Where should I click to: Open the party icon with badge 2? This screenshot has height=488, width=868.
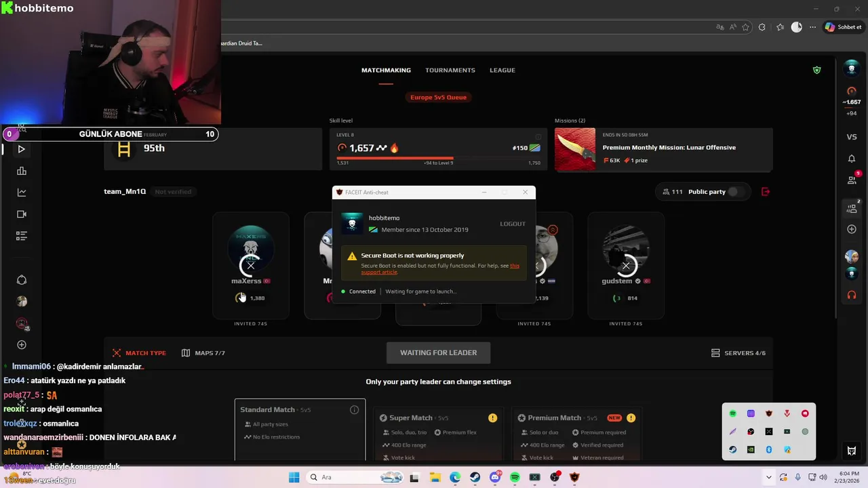[852, 208]
